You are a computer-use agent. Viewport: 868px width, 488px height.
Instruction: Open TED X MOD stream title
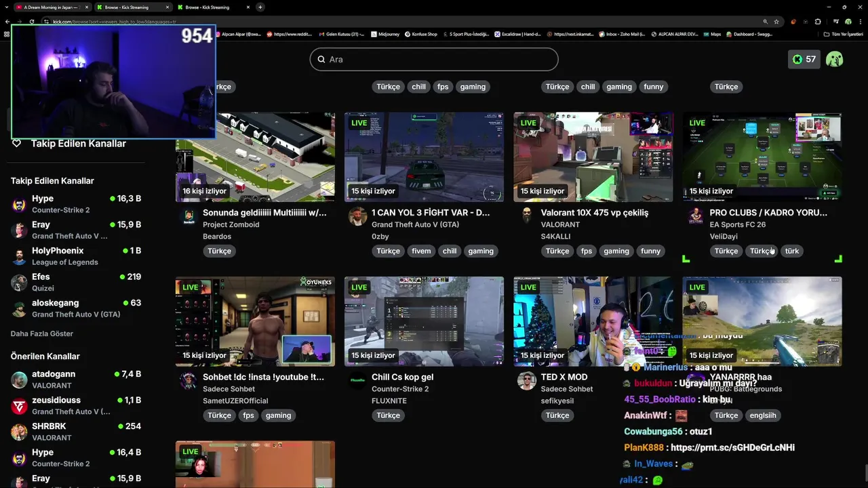(564, 377)
